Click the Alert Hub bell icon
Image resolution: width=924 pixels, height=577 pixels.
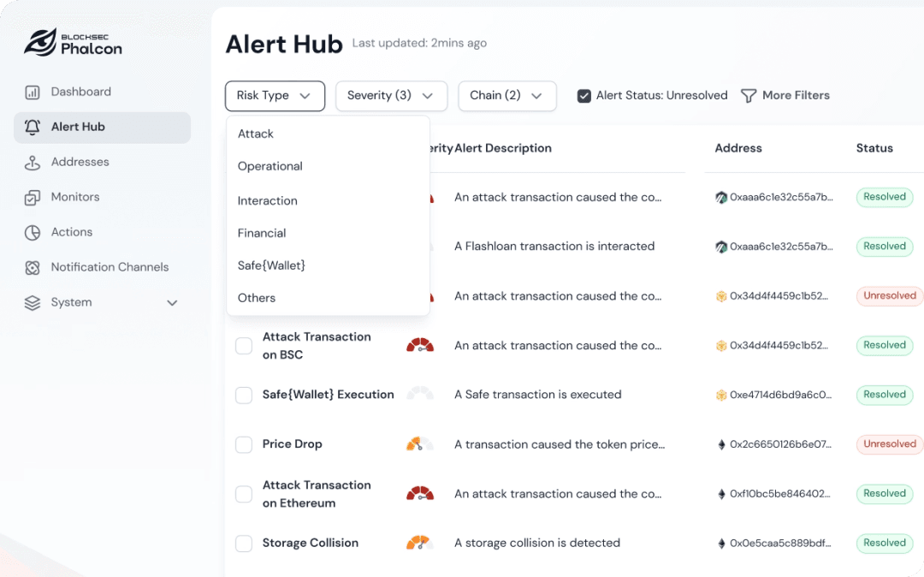click(33, 128)
